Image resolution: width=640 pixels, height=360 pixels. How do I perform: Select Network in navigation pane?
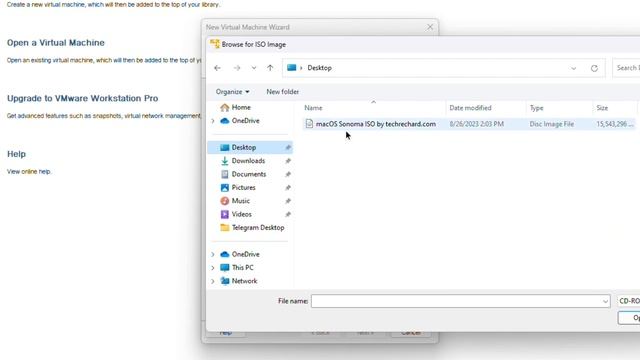tap(244, 281)
